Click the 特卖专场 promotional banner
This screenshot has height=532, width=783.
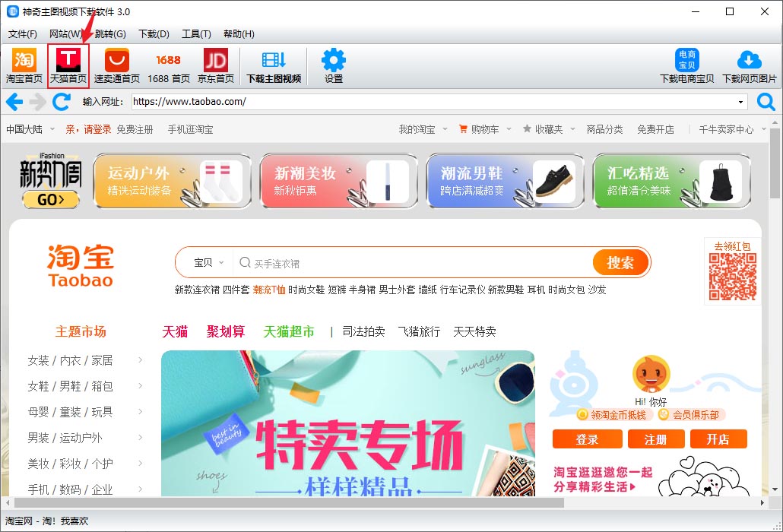coord(348,423)
